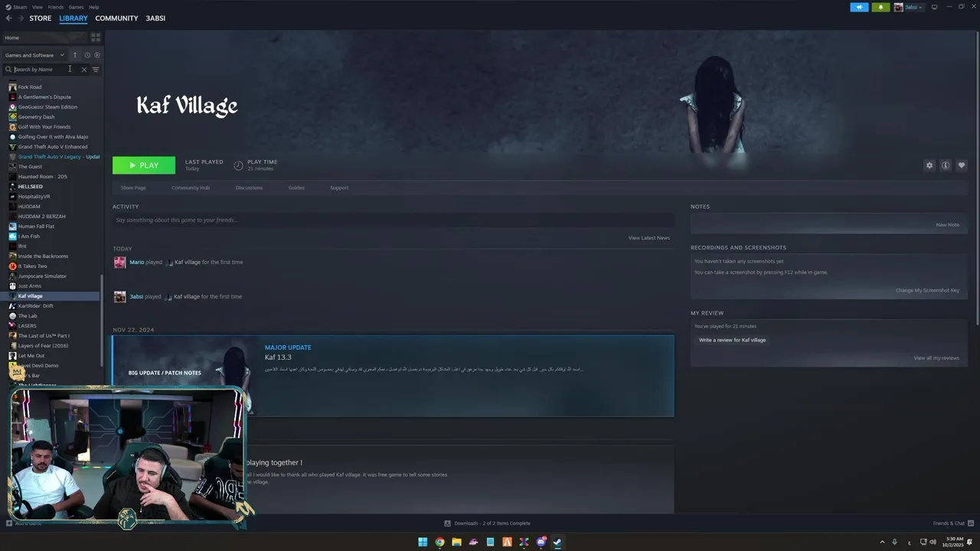Click the Search by Name field
This screenshot has height=551, width=980.
click(x=46, y=70)
